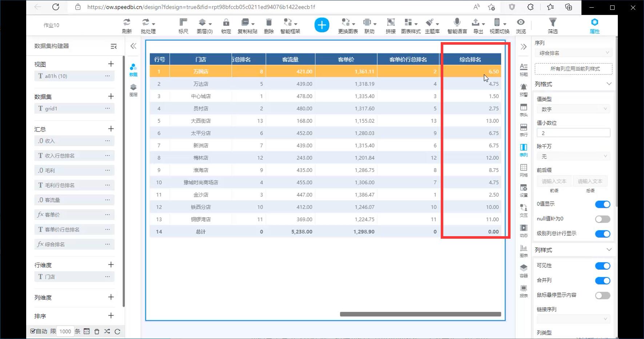Switch to the 属性 tab

pyautogui.click(x=594, y=25)
